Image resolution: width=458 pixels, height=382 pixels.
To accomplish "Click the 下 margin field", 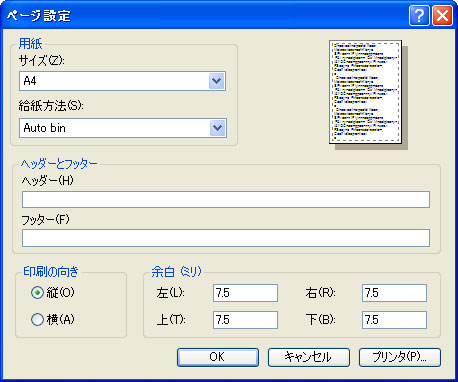I will 394,320.
